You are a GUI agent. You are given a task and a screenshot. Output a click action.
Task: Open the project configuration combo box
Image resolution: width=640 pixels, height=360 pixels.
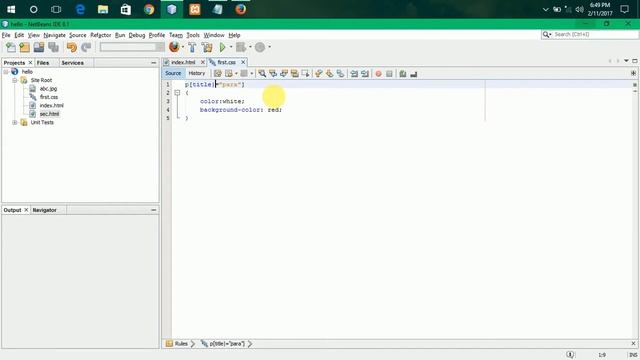[x=132, y=47]
